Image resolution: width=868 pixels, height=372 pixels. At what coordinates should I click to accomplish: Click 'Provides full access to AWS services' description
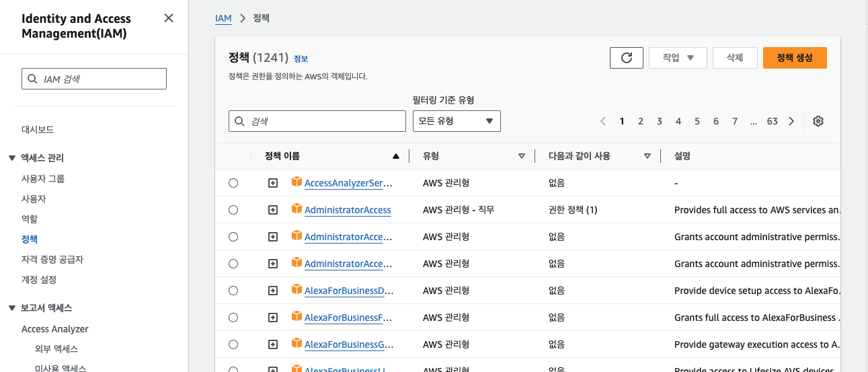(757, 210)
